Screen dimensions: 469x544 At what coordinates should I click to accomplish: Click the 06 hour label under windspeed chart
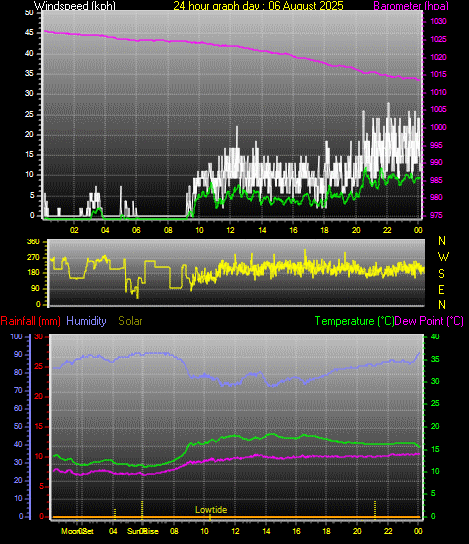pyautogui.click(x=136, y=230)
